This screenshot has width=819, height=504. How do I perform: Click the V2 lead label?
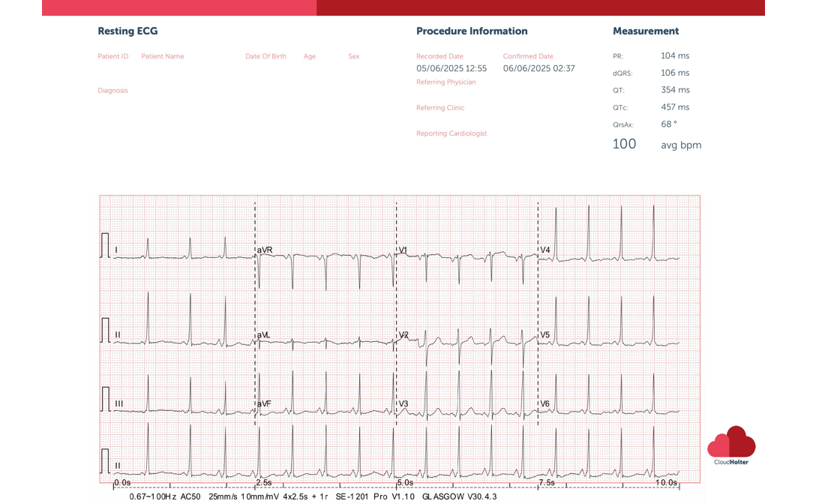point(403,334)
